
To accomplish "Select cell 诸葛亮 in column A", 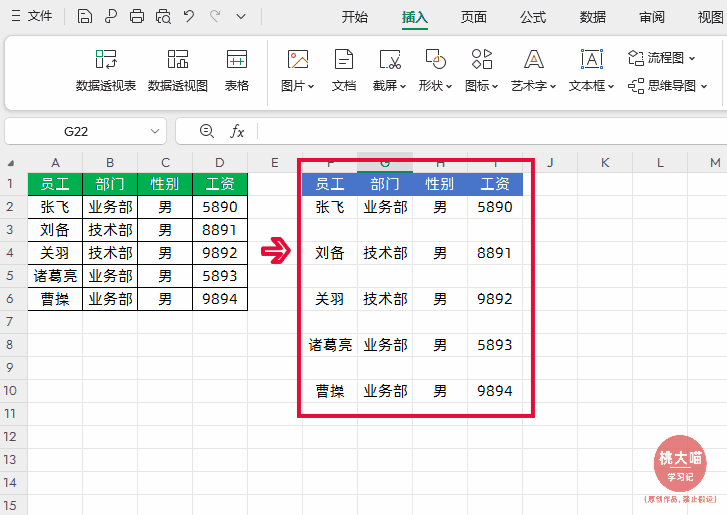I will pos(55,276).
